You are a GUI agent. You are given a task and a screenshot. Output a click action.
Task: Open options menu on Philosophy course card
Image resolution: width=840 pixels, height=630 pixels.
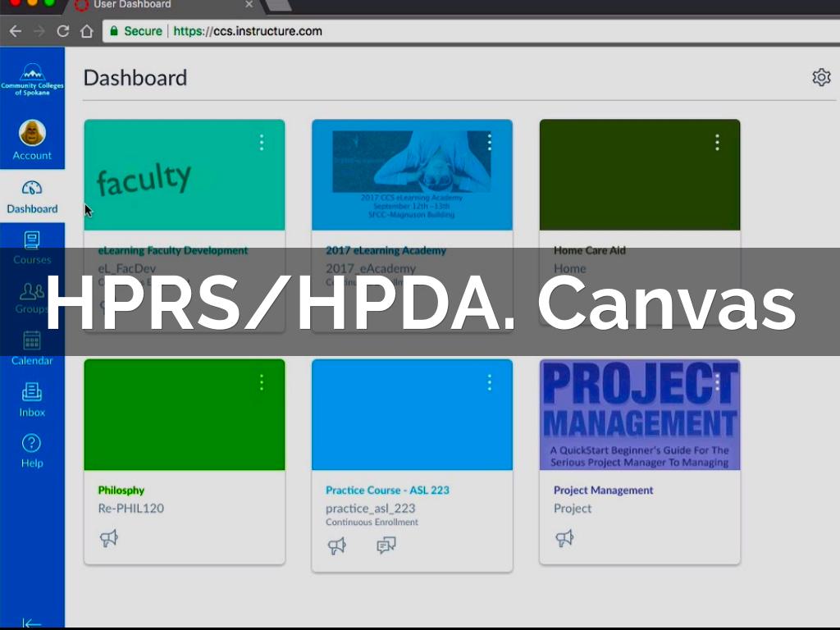pyautogui.click(x=262, y=382)
